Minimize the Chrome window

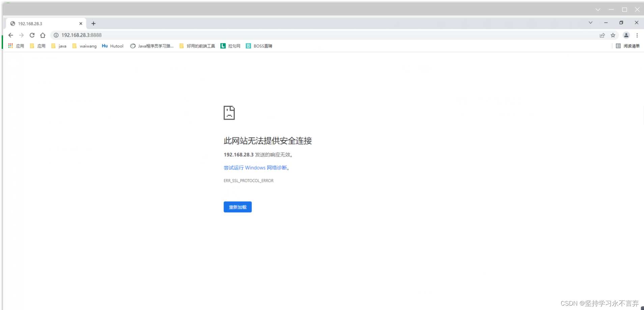[x=606, y=23]
